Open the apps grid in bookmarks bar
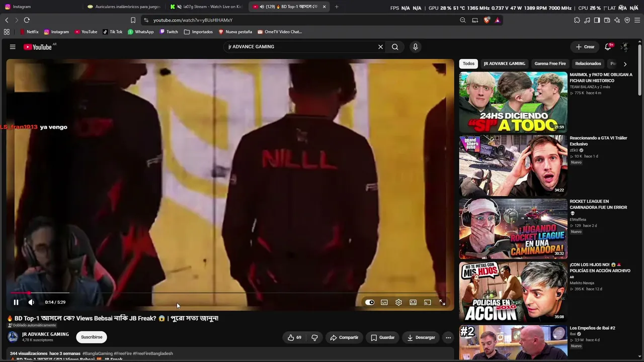Screen dimensions: 644x362 point(7,32)
